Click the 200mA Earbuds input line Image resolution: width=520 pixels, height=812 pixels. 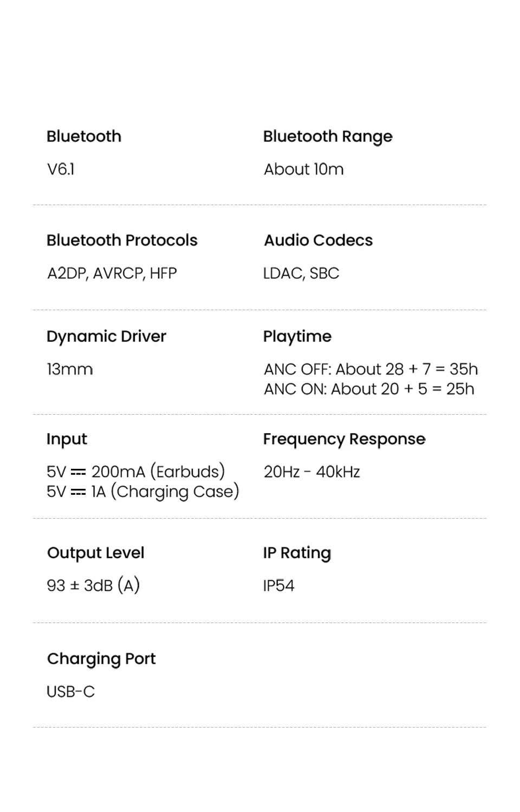click(x=135, y=472)
